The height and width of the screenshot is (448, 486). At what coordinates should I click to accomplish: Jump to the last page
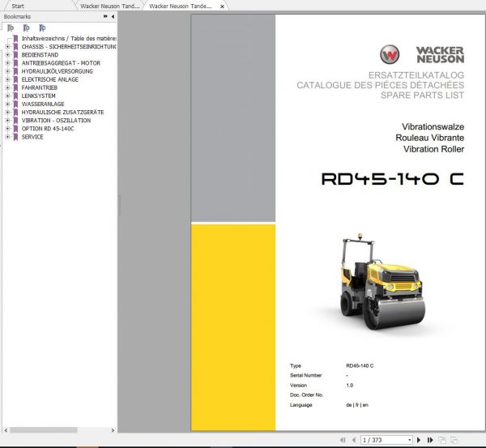430,440
